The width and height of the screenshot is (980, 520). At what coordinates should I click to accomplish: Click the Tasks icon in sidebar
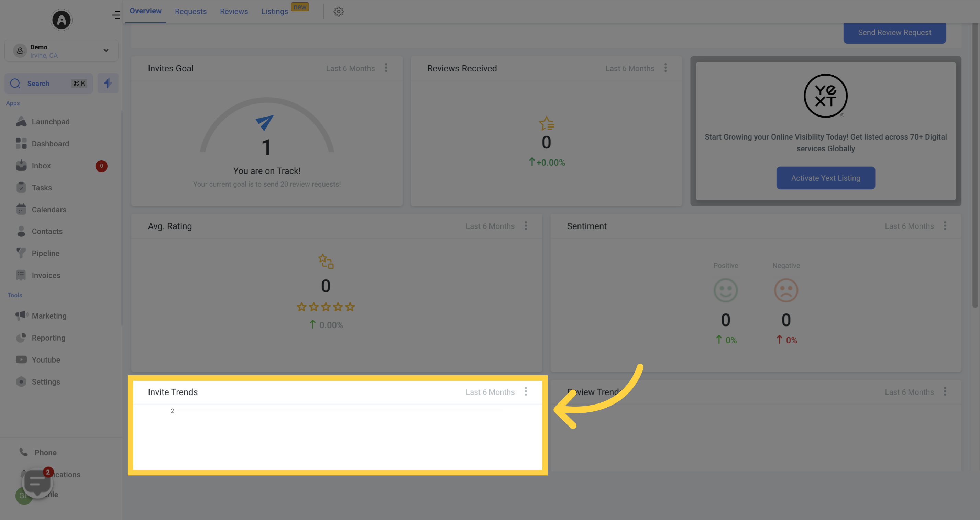[x=20, y=187]
